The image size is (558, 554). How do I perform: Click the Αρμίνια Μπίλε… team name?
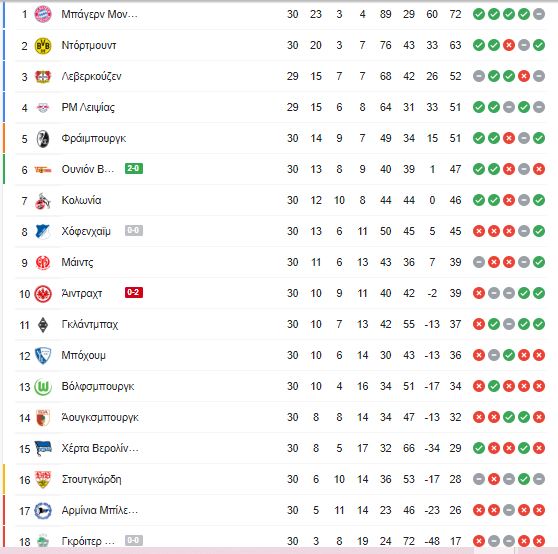pyautogui.click(x=100, y=510)
